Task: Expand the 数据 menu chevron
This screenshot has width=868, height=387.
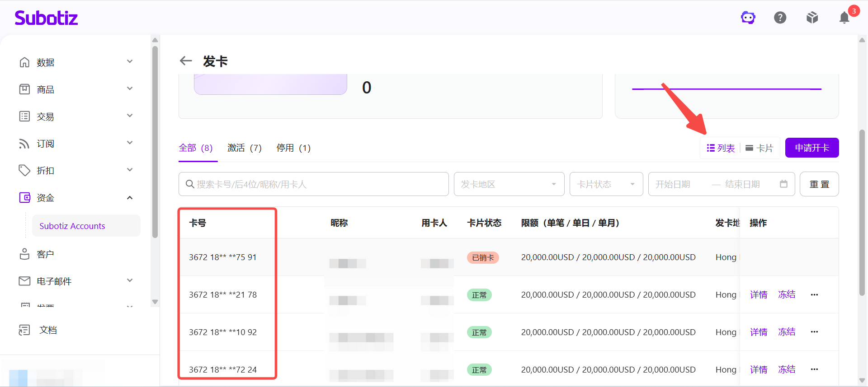Action: 130,61
